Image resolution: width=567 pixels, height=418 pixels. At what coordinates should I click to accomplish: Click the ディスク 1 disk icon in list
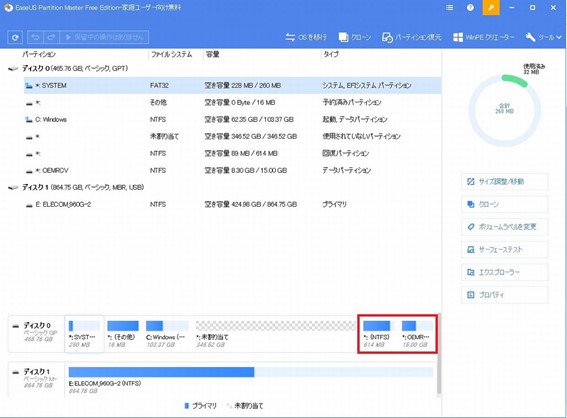(13, 187)
